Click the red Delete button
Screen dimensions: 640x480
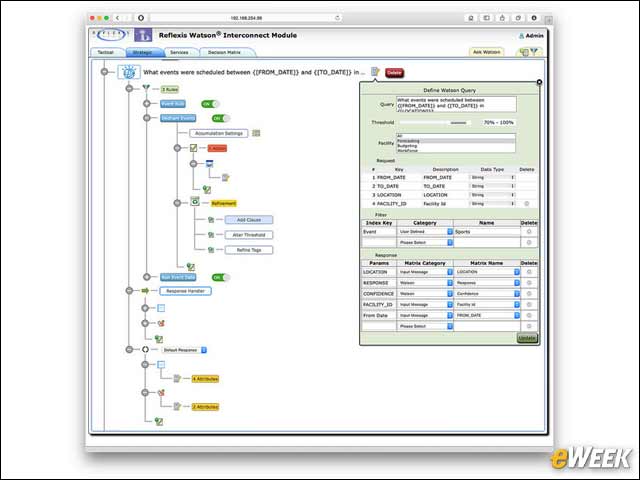click(394, 73)
